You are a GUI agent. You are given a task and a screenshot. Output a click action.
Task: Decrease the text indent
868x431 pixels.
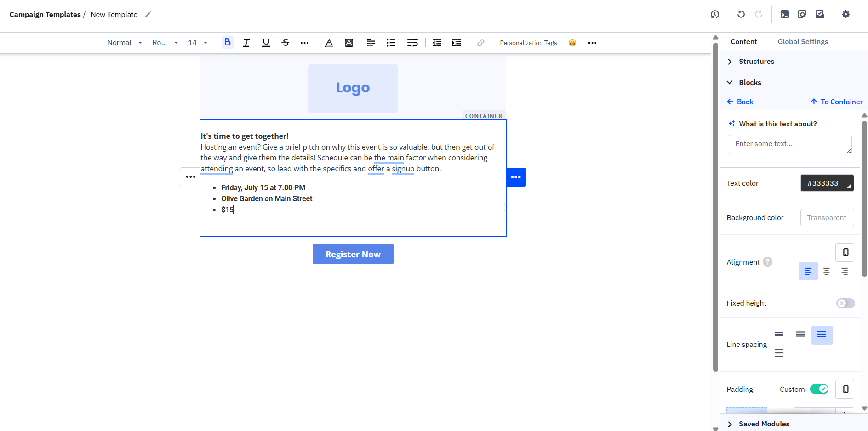tap(437, 43)
